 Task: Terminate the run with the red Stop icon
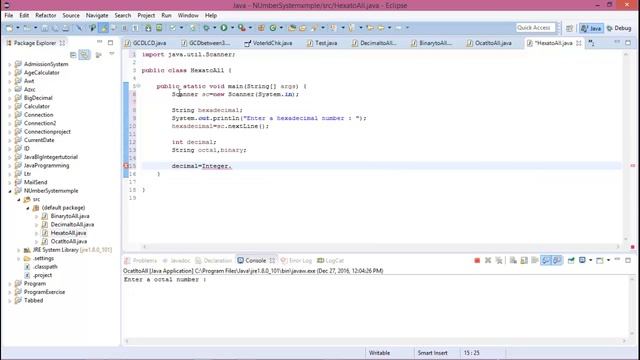pyautogui.click(x=477, y=260)
